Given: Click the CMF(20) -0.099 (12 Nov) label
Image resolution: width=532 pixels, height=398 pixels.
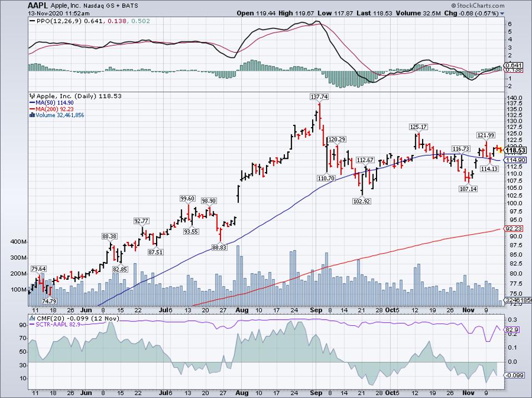Looking at the screenshot, I should tap(78, 319).
